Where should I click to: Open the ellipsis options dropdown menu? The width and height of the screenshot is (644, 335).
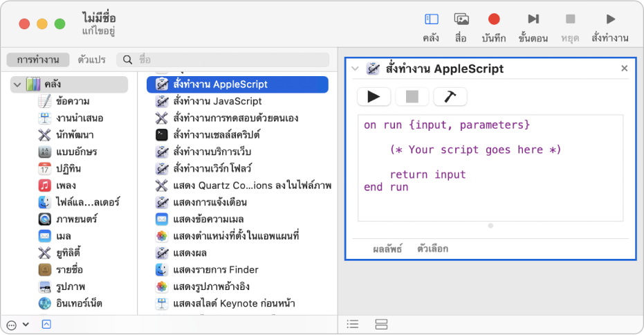click(x=17, y=324)
